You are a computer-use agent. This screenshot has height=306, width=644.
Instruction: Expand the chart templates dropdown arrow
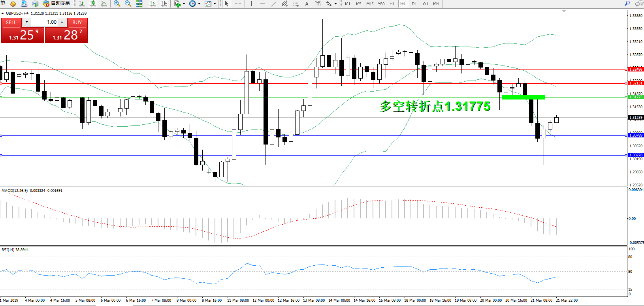point(215,4)
